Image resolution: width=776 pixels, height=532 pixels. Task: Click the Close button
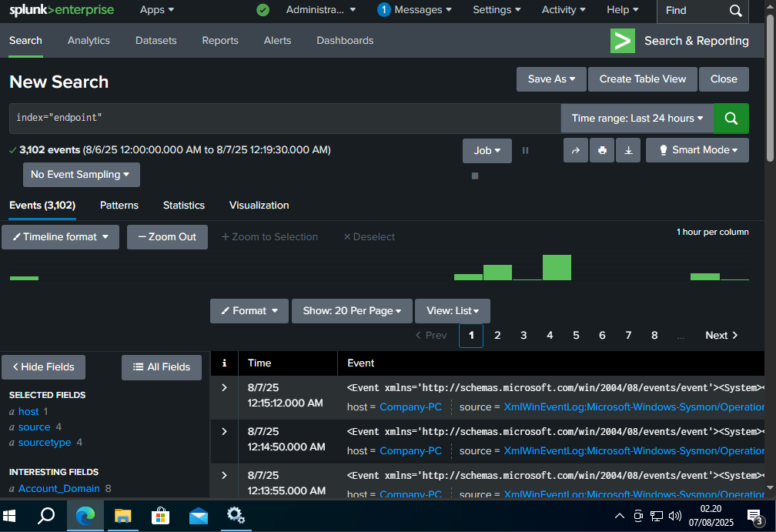[724, 79]
